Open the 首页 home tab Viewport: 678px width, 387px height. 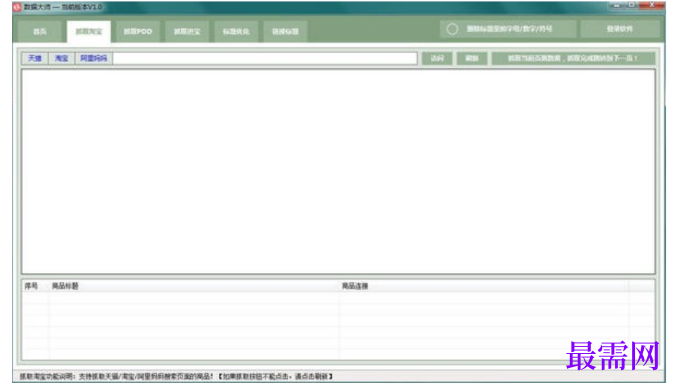pyautogui.click(x=39, y=32)
